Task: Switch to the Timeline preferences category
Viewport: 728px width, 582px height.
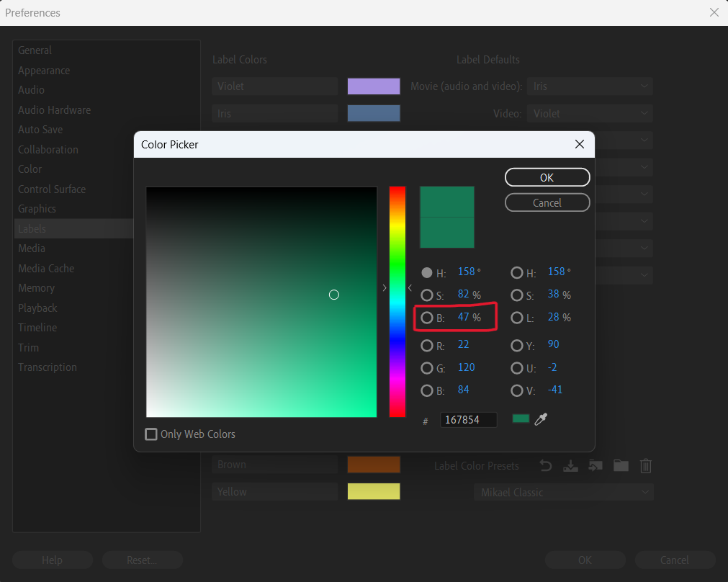Action: pyautogui.click(x=37, y=327)
